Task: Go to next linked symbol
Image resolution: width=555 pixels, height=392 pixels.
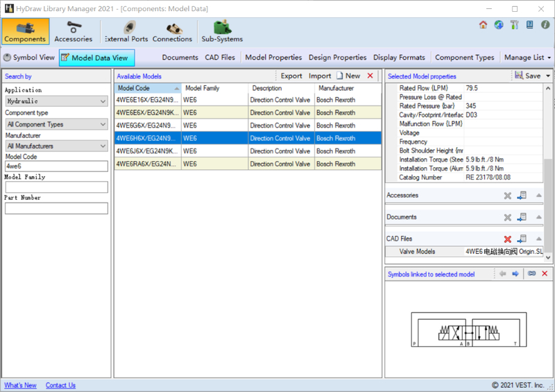Action: point(515,274)
